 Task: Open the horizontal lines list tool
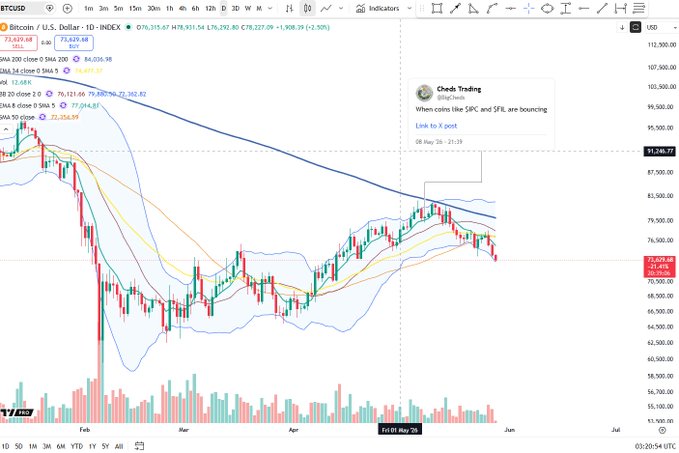click(x=639, y=8)
